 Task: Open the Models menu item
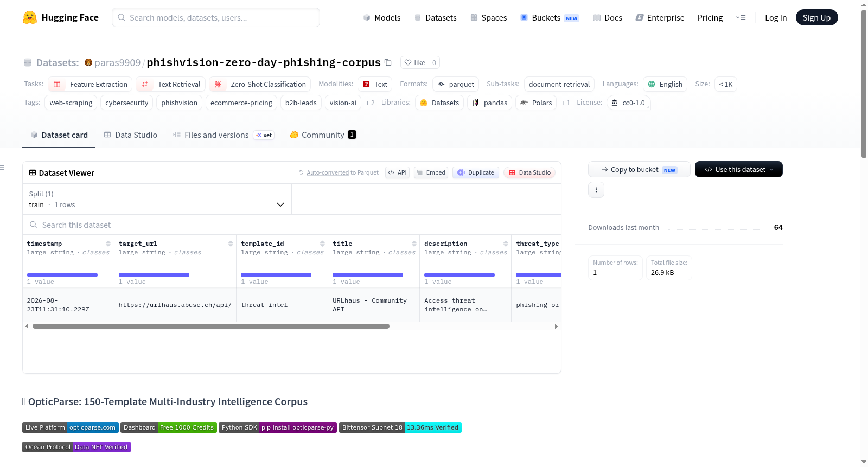(382, 17)
